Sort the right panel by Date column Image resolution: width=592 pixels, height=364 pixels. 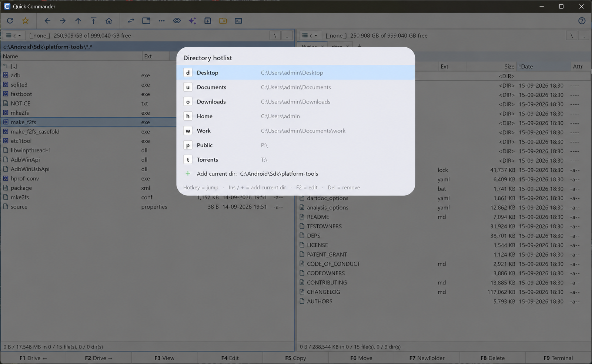pos(543,67)
